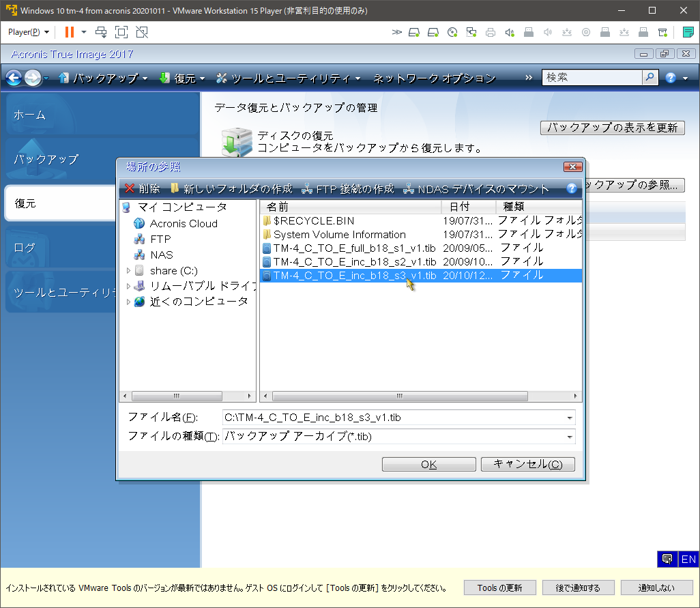Screen dimensions: 700x608
Task: Open the Player(P) menu
Action: tap(29, 32)
